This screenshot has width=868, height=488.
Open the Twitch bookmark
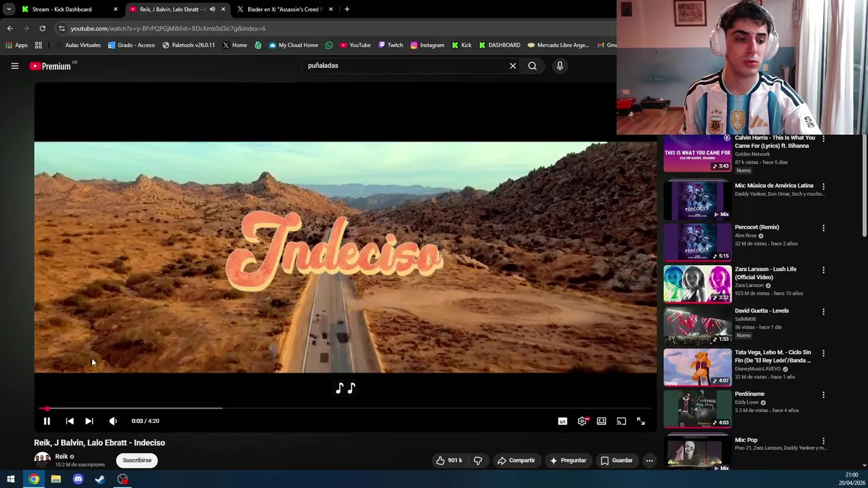coord(391,45)
